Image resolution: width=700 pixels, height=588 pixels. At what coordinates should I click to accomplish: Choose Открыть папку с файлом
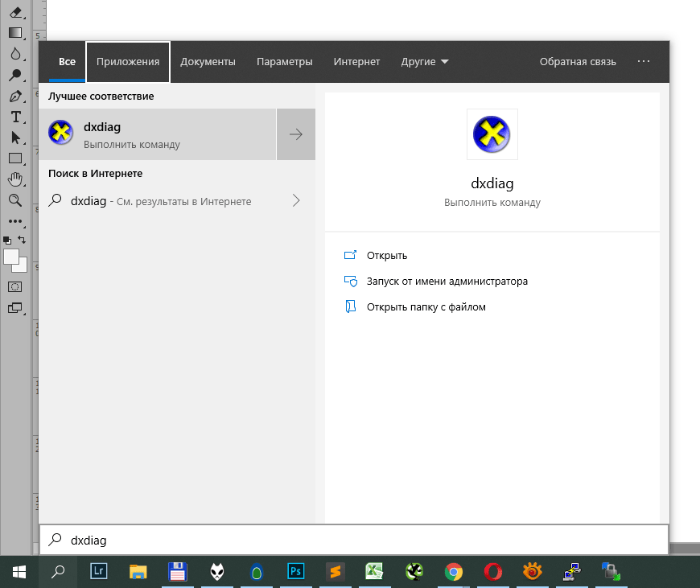[x=414, y=306]
